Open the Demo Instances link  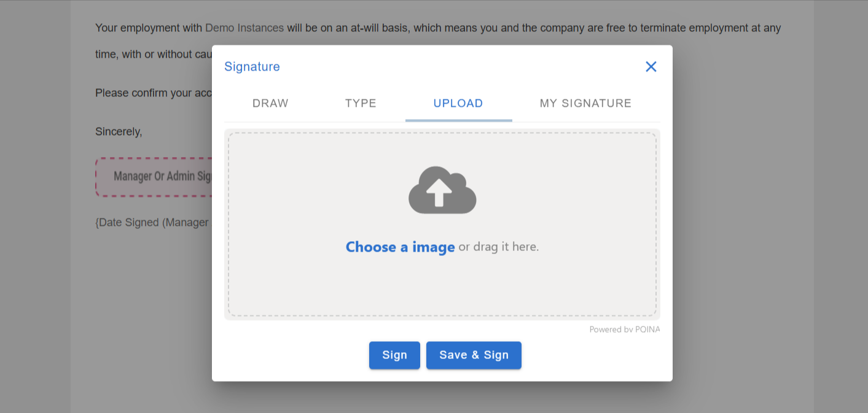[x=244, y=28]
